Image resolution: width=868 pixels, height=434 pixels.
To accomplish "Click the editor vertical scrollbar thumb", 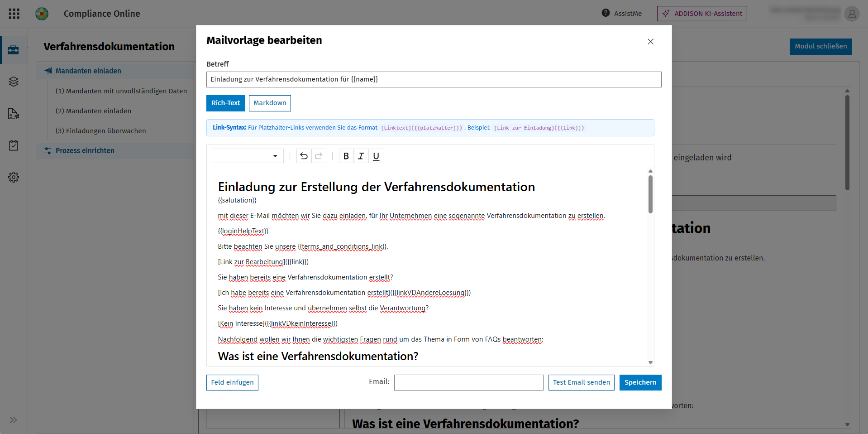I will tap(650, 194).
